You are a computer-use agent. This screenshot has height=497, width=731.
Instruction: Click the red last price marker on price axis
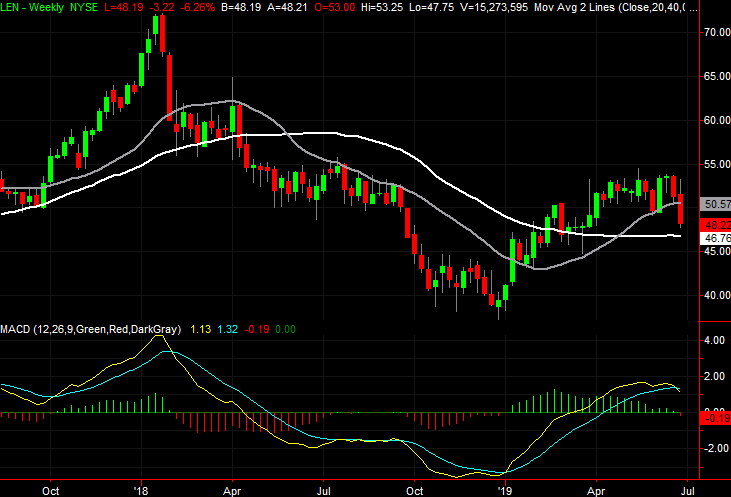tap(714, 223)
